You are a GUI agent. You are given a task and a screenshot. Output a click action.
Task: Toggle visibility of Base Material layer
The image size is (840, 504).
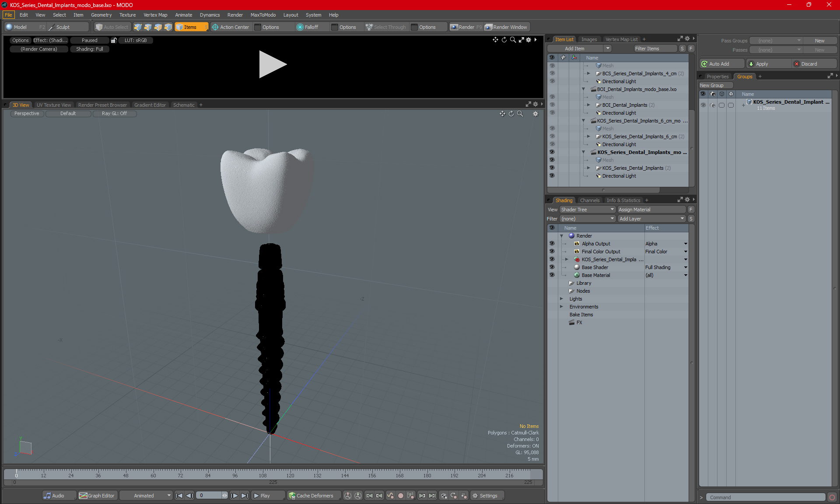[x=552, y=275]
